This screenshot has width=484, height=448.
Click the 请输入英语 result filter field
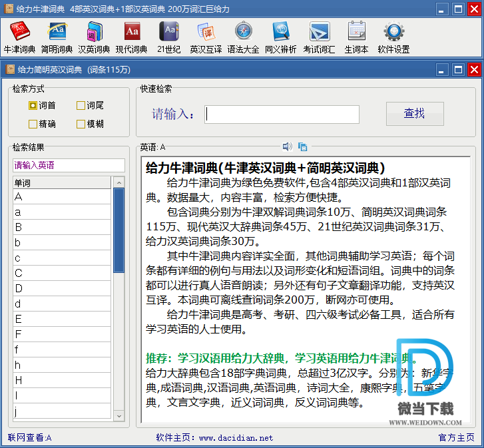click(x=69, y=165)
